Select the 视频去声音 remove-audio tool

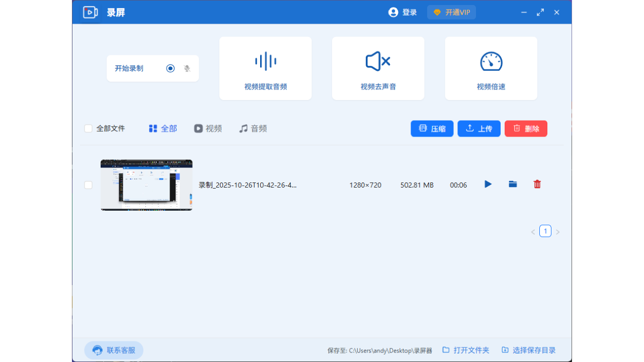click(378, 68)
